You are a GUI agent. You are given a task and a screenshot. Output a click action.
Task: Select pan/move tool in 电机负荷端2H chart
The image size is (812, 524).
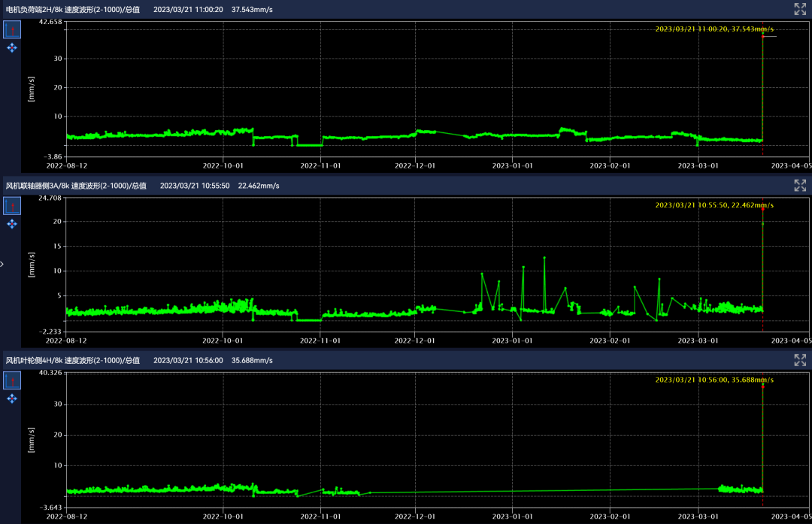click(12, 48)
